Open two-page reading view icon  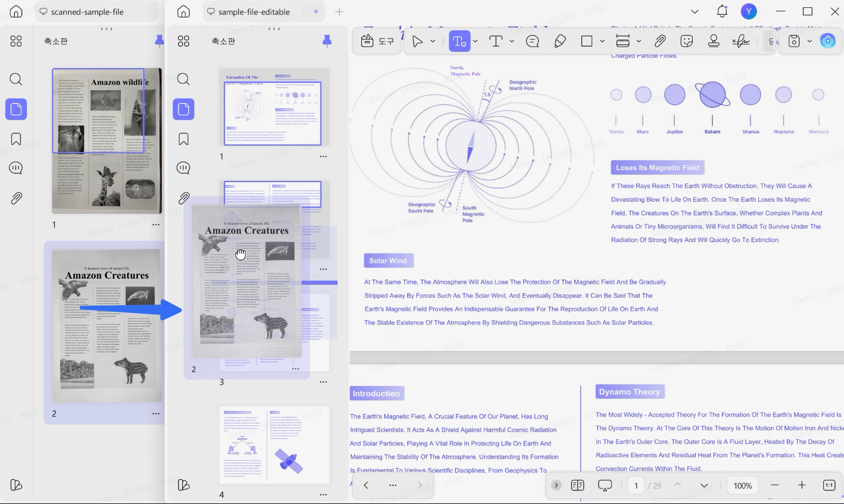click(577, 485)
